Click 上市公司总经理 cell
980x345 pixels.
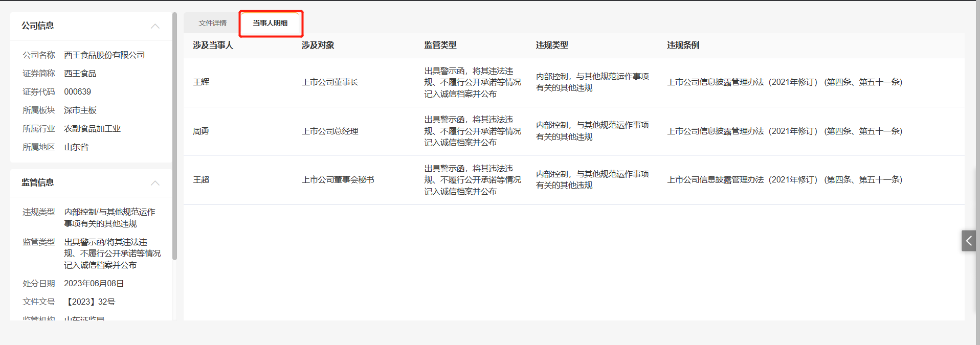tap(330, 131)
